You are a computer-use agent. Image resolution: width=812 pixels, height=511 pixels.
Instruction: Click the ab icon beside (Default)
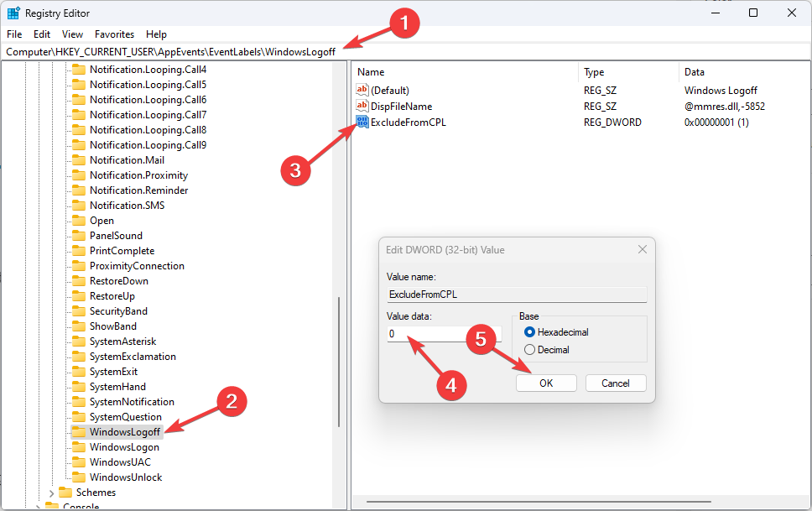(x=362, y=90)
